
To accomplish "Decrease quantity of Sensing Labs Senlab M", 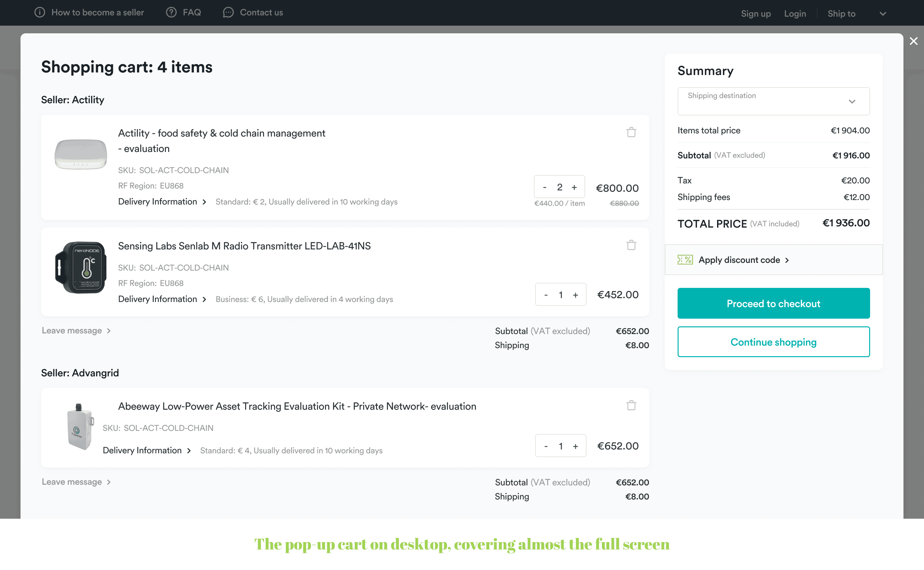I will click(x=546, y=295).
